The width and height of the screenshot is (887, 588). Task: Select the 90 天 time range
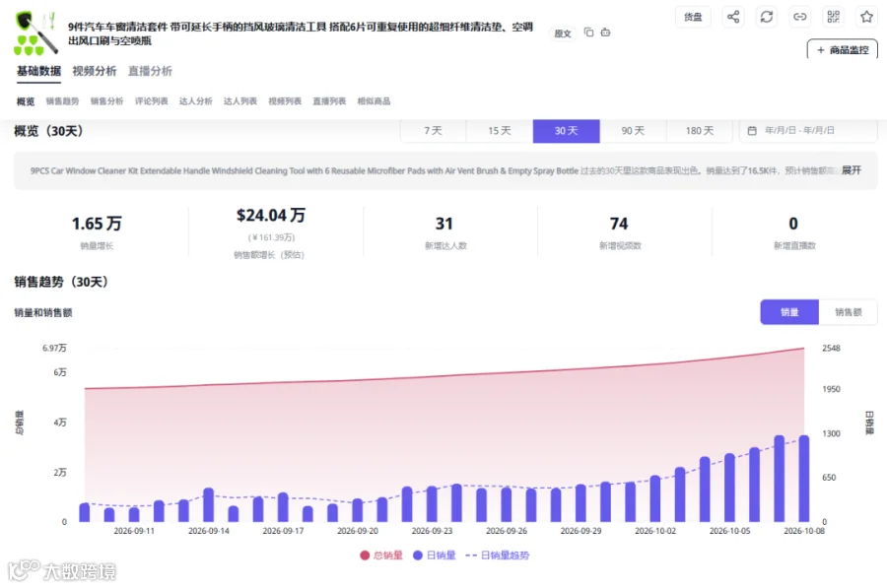tap(633, 131)
